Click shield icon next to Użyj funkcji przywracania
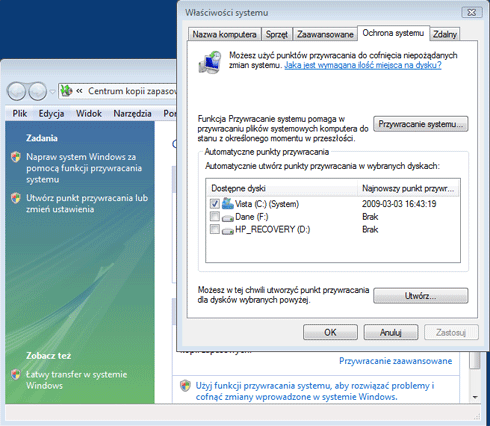Image resolution: width=490 pixels, height=426 pixels. click(x=185, y=386)
